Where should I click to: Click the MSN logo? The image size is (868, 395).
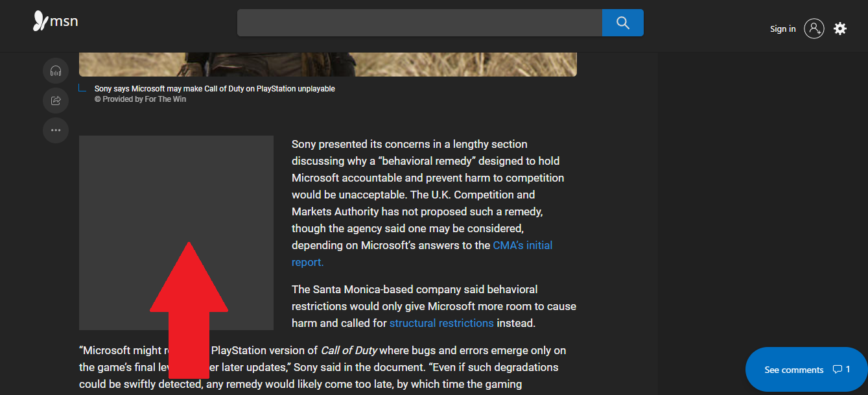(54, 21)
